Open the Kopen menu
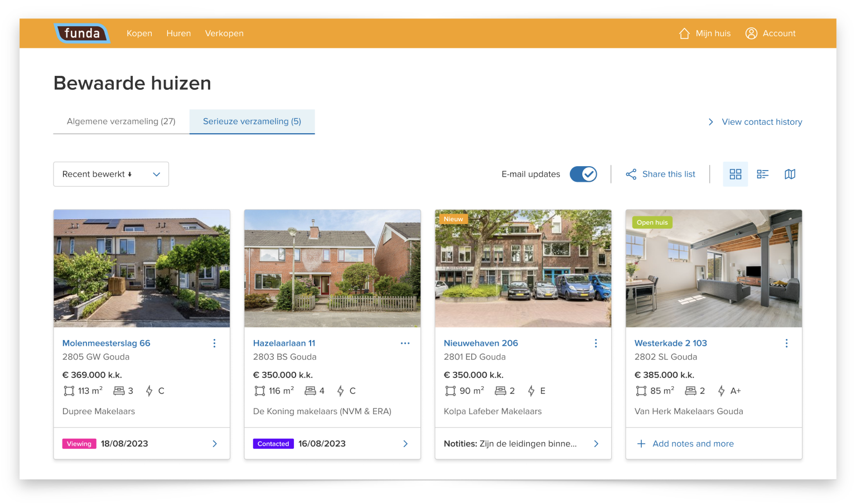Screen dimensions: 856x504 139,33
